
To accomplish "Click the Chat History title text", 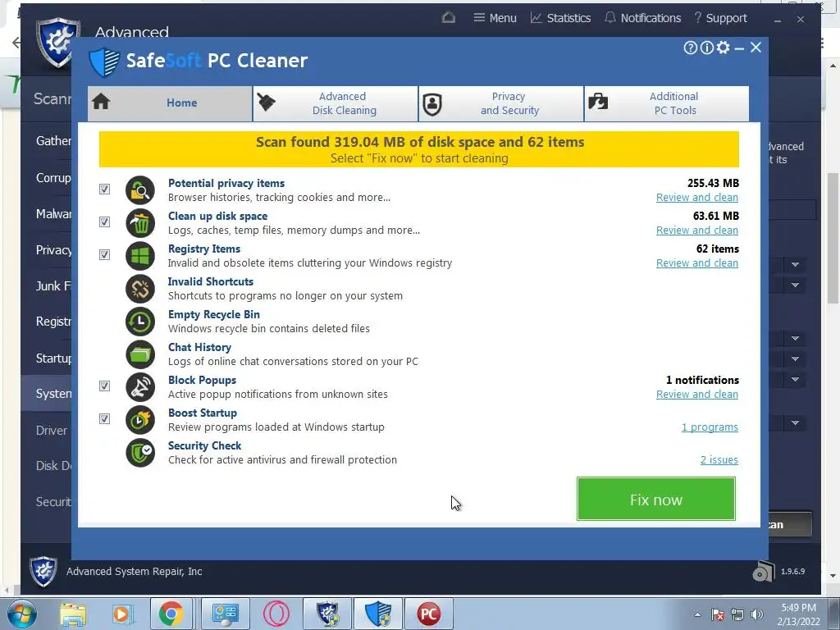I will (199, 347).
